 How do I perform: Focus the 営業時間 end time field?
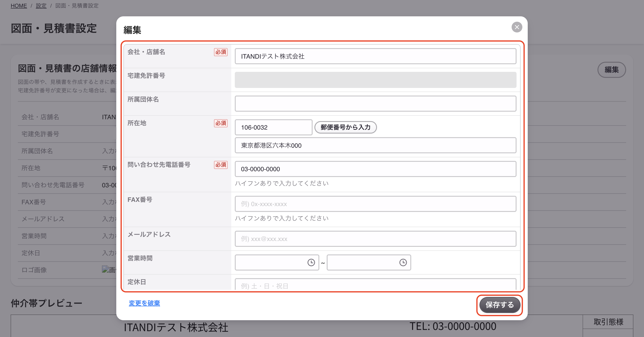pyautogui.click(x=369, y=262)
